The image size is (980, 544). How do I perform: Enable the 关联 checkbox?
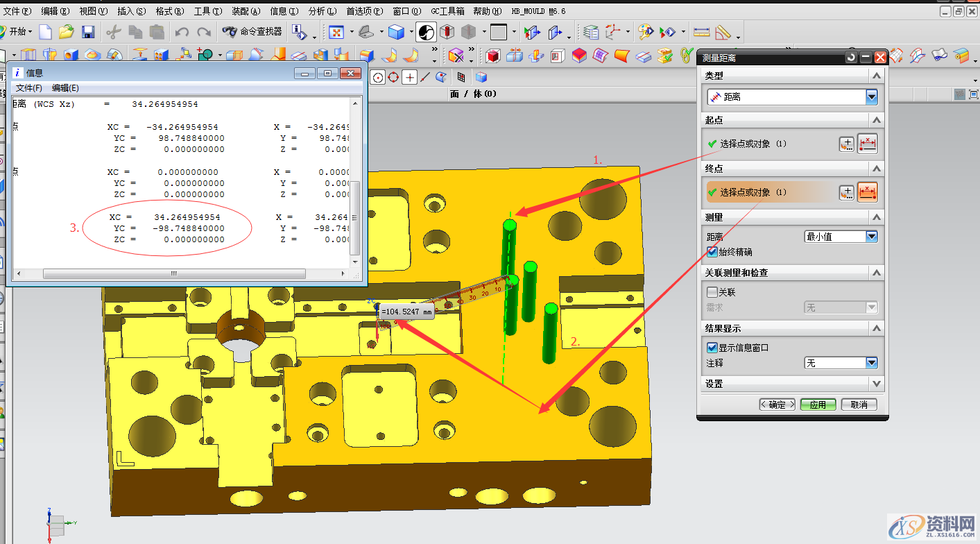712,292
